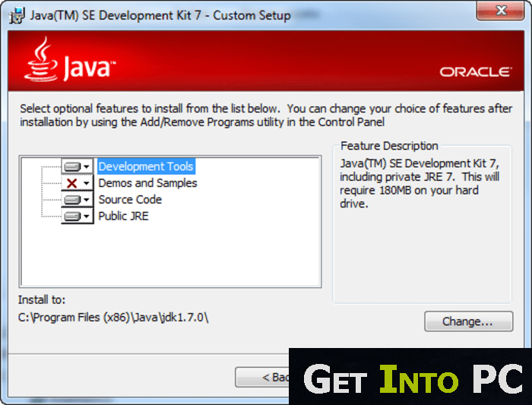The image size is (532, 405).
Task: Select the Public JRE feature item
Action: pyautogui.click(x=123, y=216)
